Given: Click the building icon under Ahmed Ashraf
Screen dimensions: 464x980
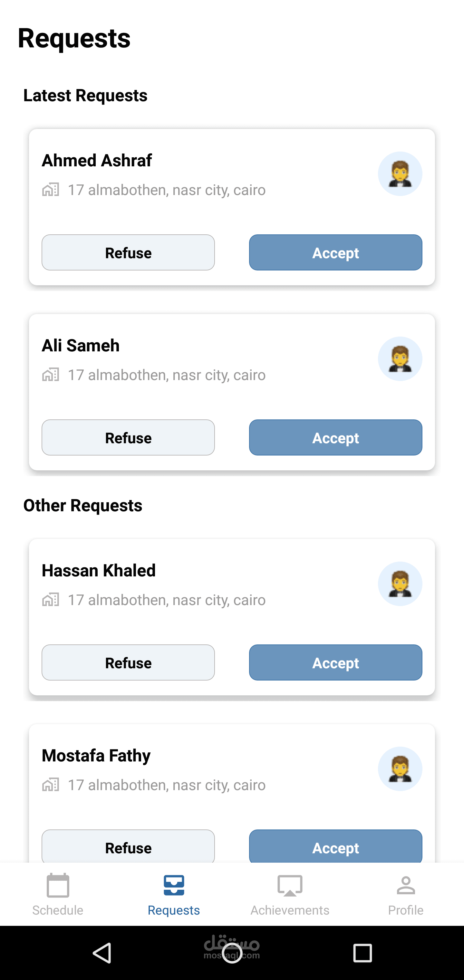Looking at the screenshot, I should 51,190.
